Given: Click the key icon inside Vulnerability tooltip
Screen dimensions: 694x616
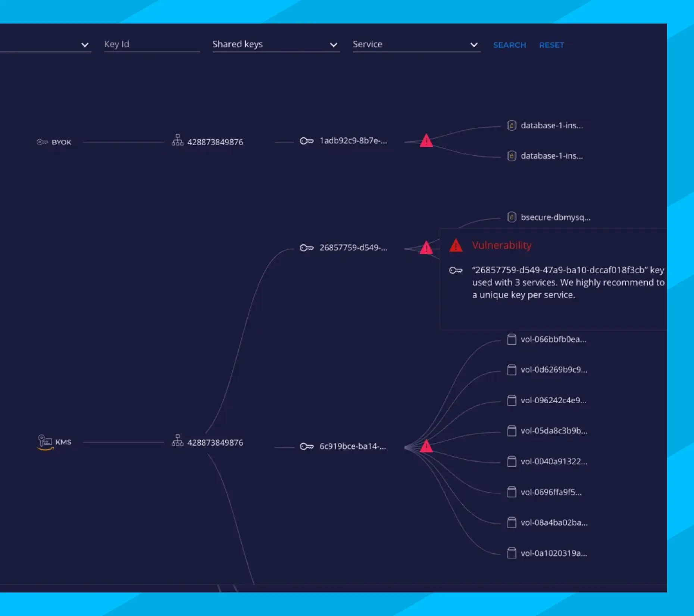Looking at the screenshot, I should point(456,270).
